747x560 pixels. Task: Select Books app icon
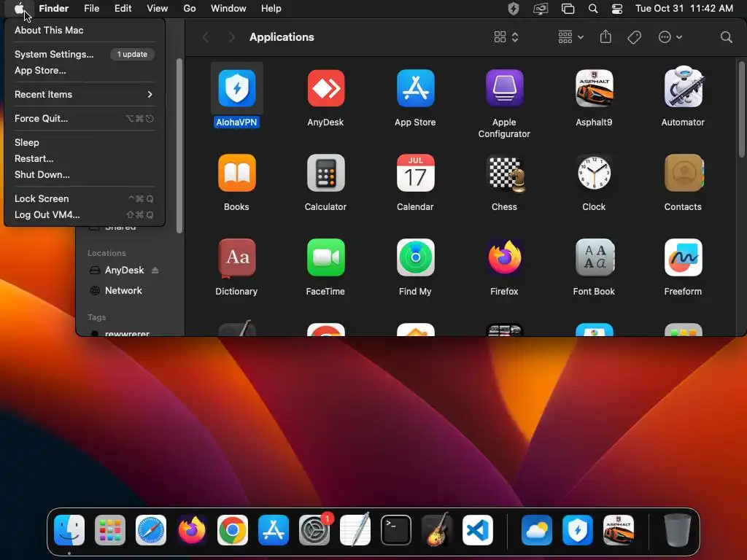pyautogui.click(x=237, y=173)
